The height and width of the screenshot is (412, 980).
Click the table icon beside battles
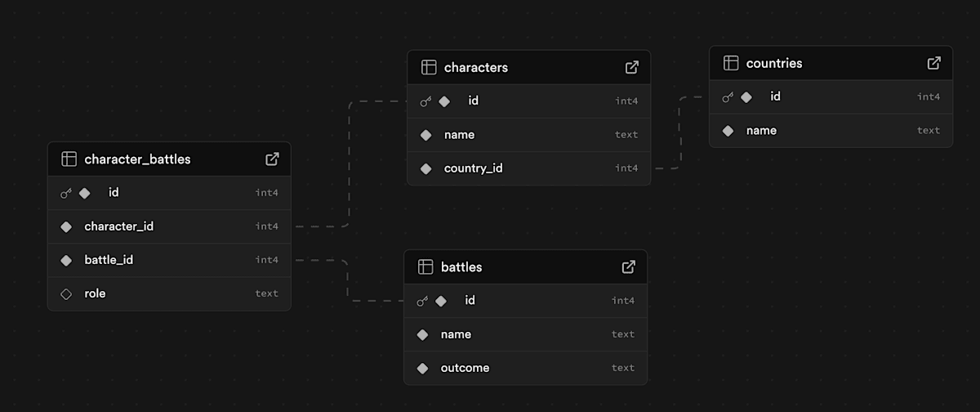[425, 266]
